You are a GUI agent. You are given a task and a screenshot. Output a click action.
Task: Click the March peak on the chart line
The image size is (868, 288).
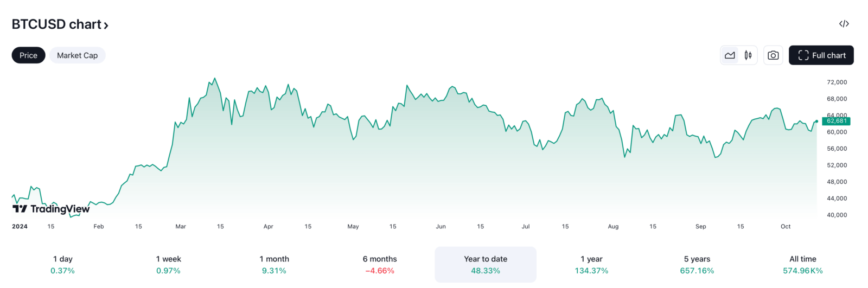(x=215, y=79)
